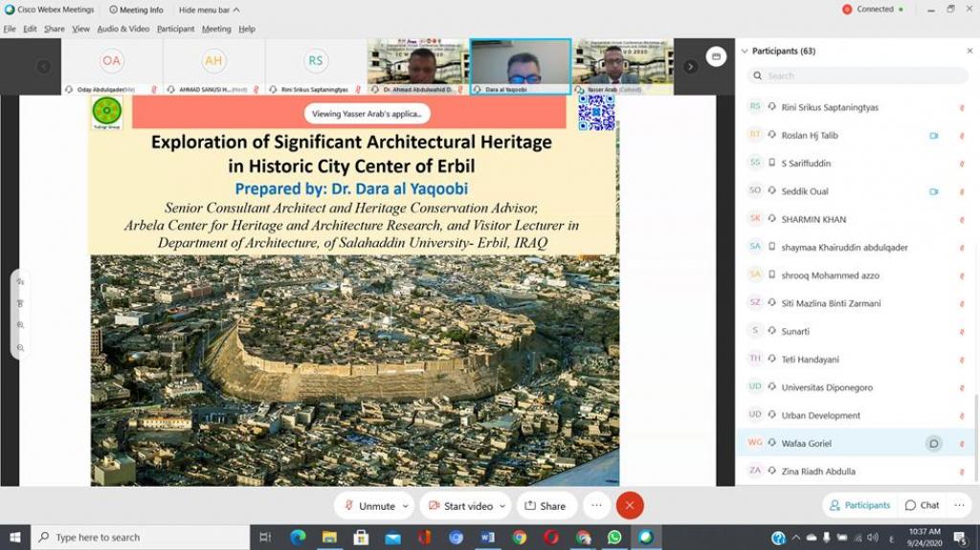The image size is (980, 550).
Task: Click the video layout icon beside thumbnails
Action: tap(716, 57)
